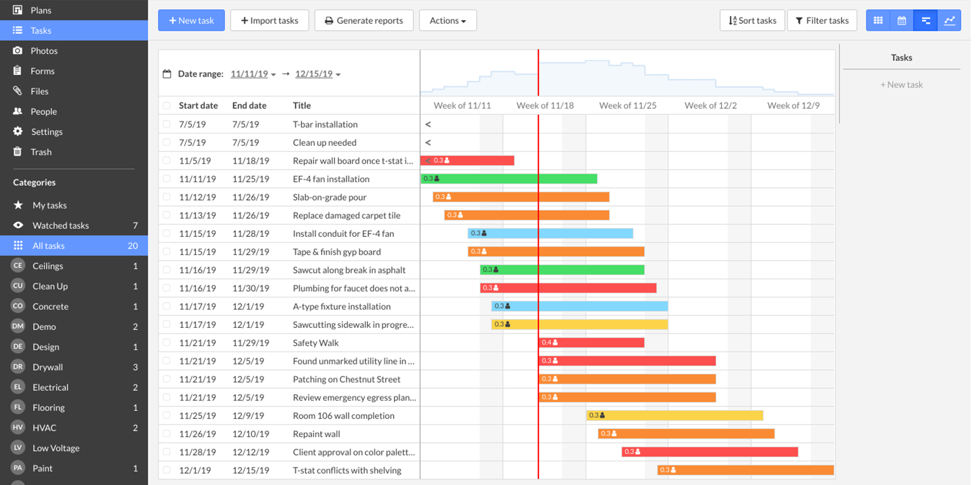The height and width of the screenshot is (485, 980).
Task: Select the Gantt timeline view icon
Action: click(x=926, y=21)
